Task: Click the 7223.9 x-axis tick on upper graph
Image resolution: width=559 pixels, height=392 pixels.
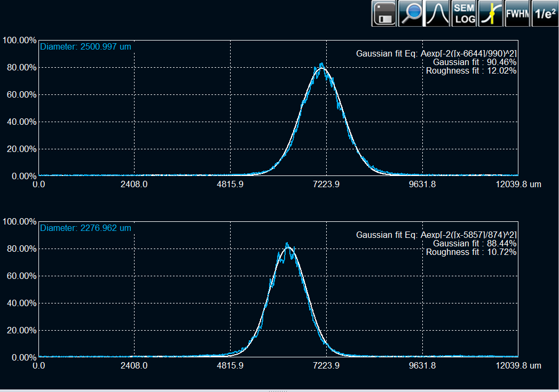Action: pos(326,185)
